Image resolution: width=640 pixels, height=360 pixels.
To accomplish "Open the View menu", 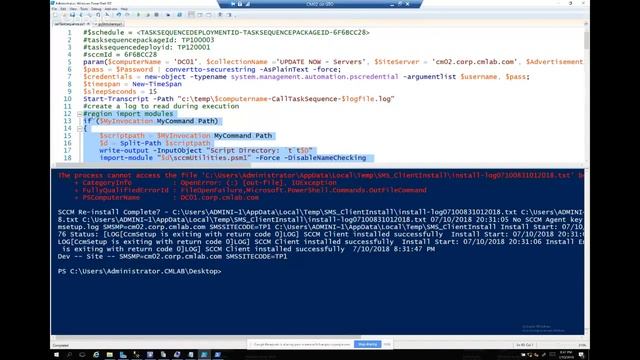I will click(x=73, y=9).
